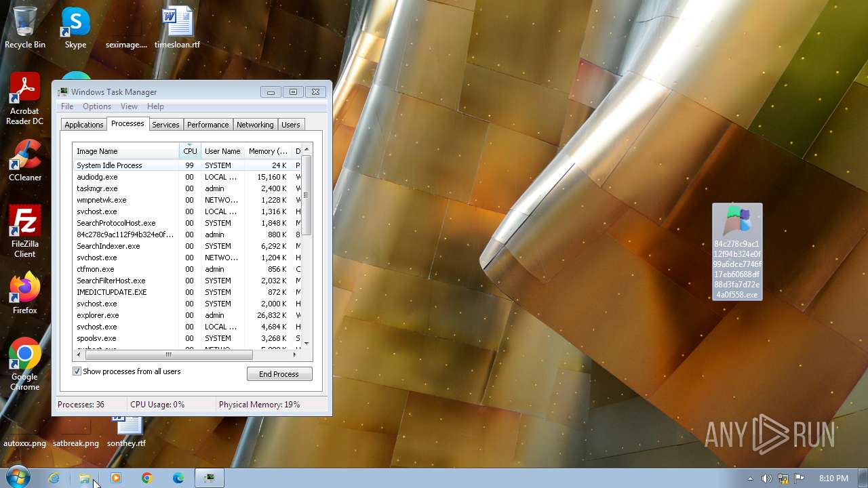Switch to the Services tab

(165, 125)
